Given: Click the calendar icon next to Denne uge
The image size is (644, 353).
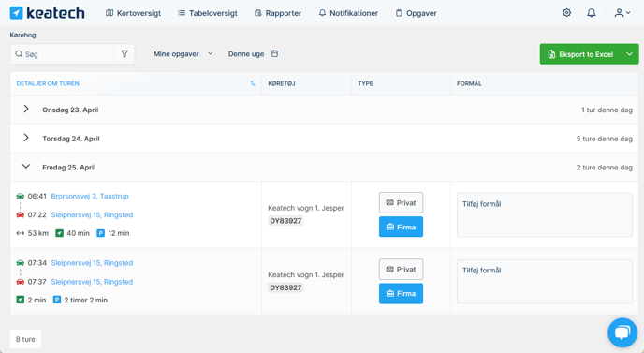Looking at the screenshot, I should click(x=275, y=53).
